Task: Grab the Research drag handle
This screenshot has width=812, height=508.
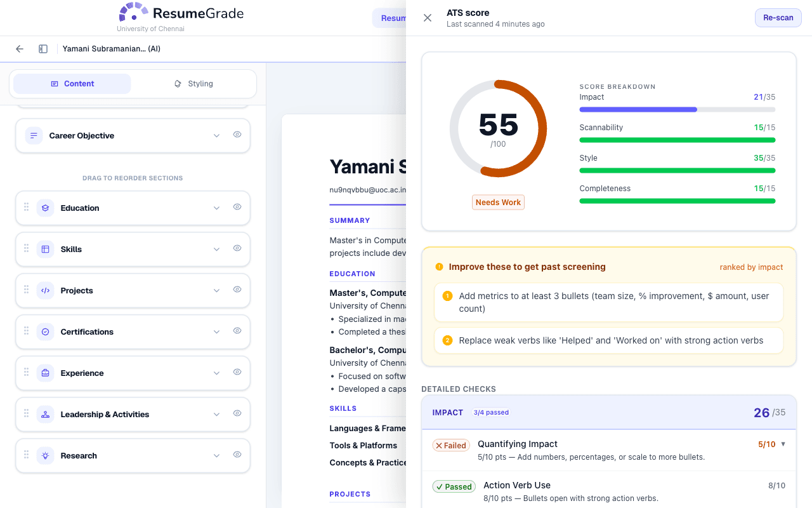Action: (27, 455)
